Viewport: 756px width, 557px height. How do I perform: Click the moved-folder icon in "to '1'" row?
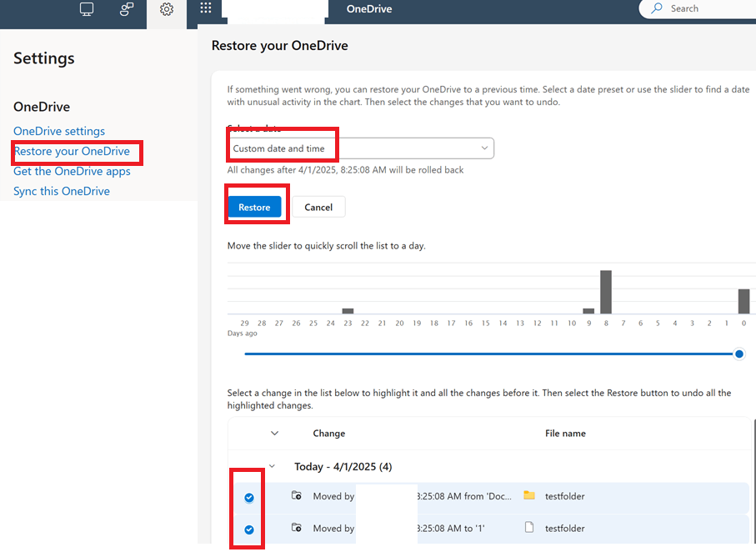point(297,528)
